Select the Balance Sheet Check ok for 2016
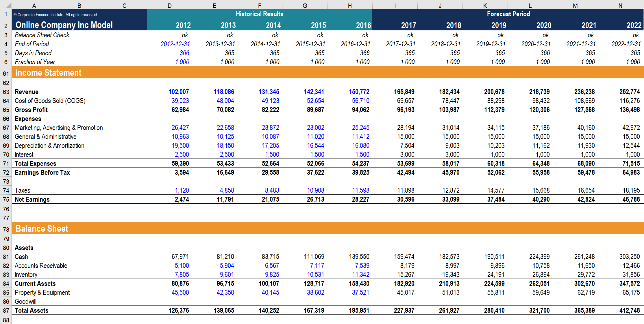 tap(365, 35)
